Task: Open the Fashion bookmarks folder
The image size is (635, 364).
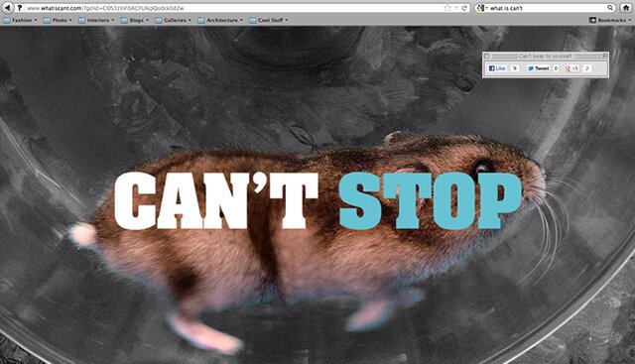Action: (x=20, y=20)
